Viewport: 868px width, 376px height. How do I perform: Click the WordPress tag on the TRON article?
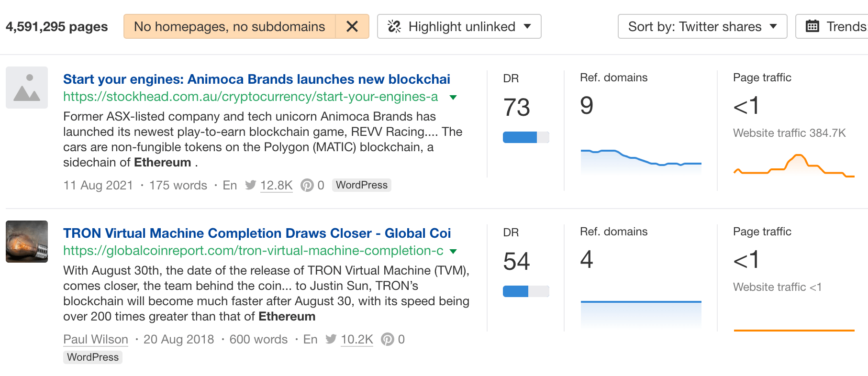point(92,357)
